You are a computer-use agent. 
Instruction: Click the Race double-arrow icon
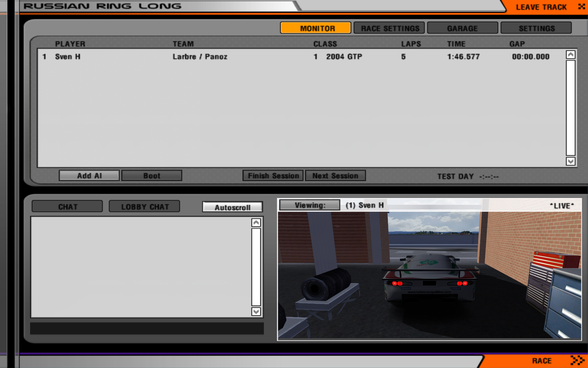(577, 360)
